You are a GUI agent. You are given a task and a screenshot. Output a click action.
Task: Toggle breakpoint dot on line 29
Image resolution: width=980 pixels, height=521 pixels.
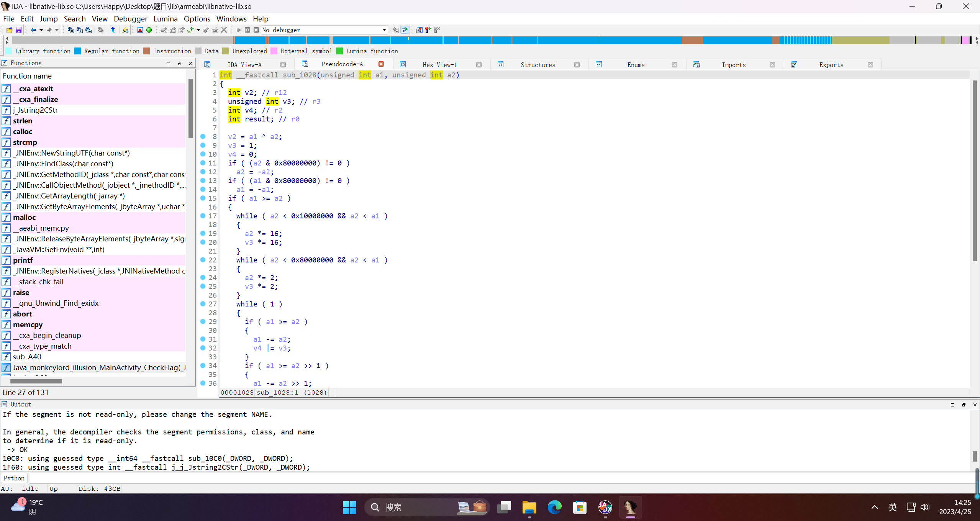(x=203, y=321)
